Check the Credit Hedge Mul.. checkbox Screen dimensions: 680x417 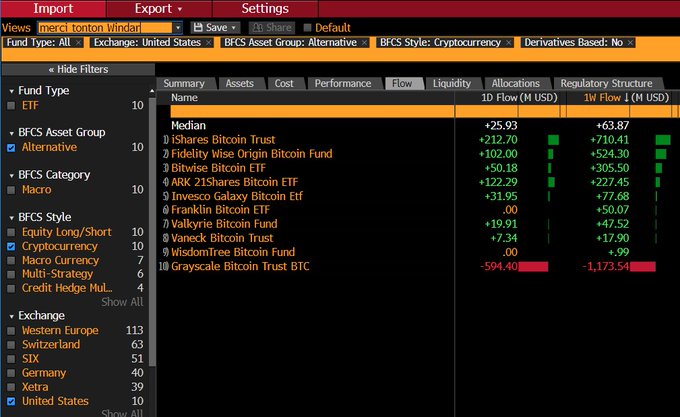coord(11,288)
